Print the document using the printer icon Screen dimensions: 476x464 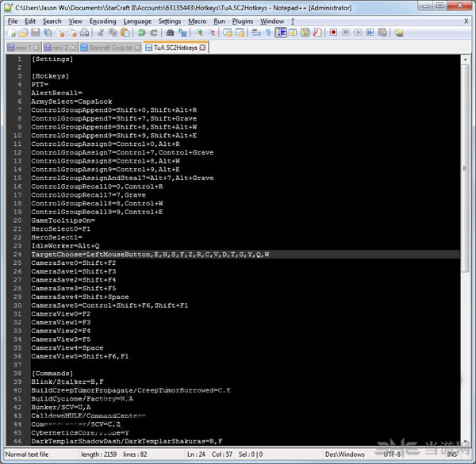click(x=84, y=33)
